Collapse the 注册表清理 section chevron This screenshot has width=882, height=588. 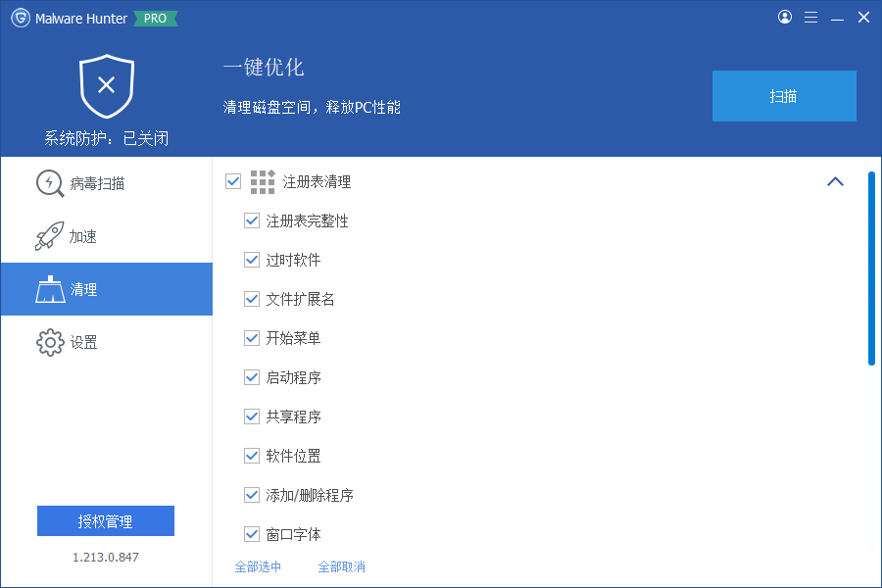point(835,181)
